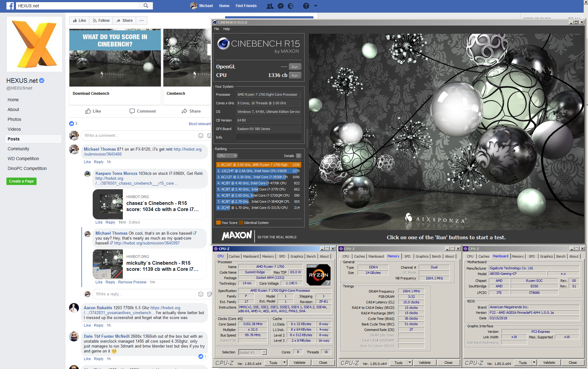Like the Cinebench post
Screen dimensions: 588x369
93,111
